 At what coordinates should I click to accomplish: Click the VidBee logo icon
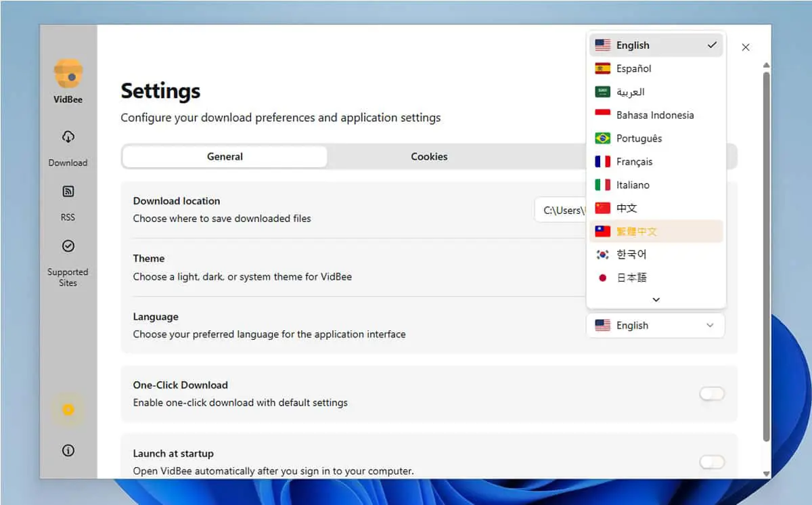click(68, 73)
